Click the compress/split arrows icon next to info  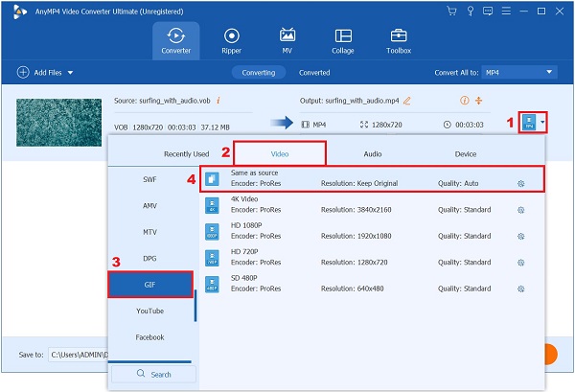coord(478,101)
